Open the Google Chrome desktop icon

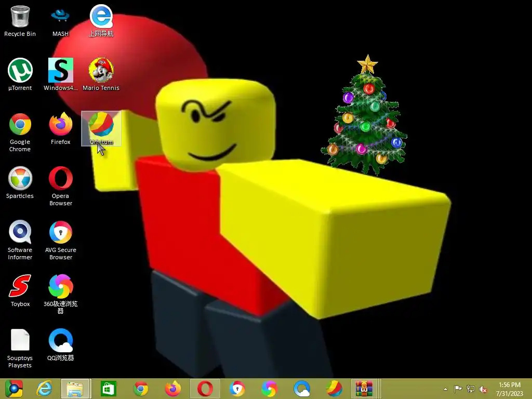pos(20,132)
